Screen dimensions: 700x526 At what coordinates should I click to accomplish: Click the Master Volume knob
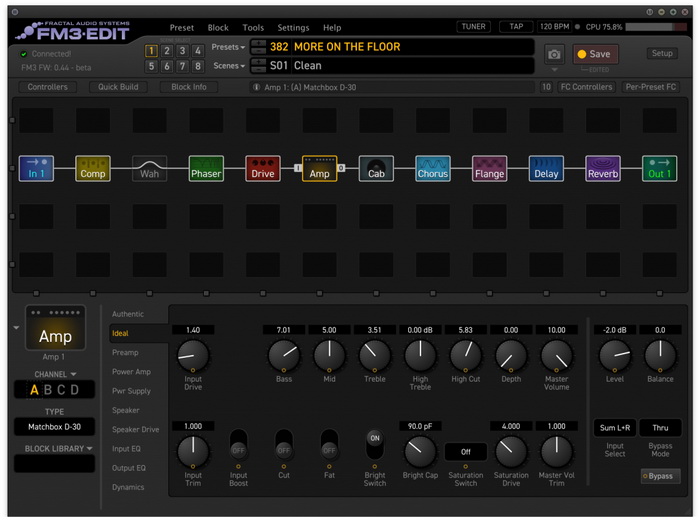pos(556,355)
